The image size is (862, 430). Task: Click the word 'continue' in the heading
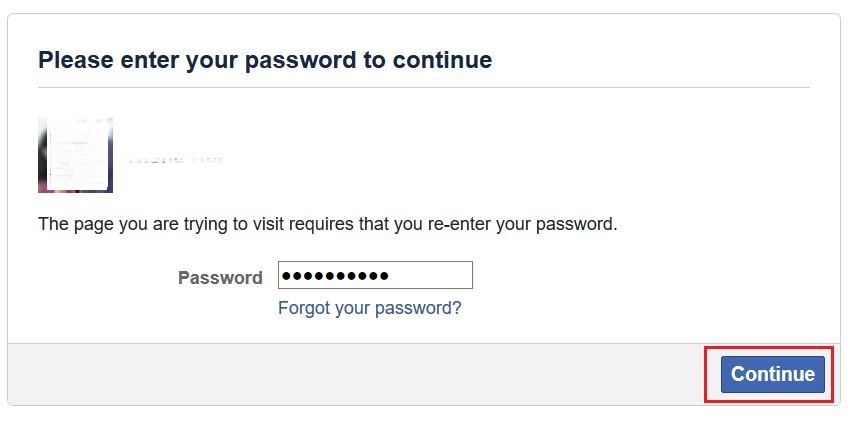[442, 59]
